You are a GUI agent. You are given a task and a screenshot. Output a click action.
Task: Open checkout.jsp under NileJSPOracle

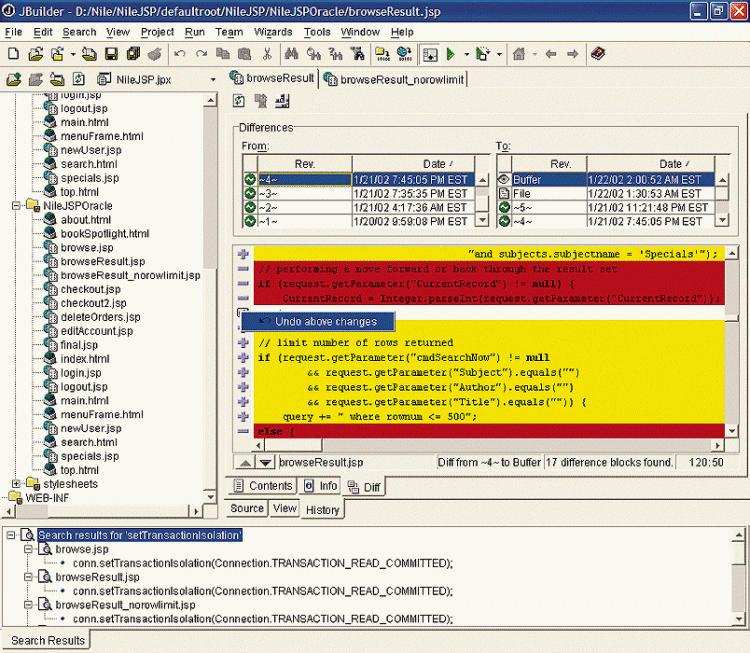coord(90,289)
